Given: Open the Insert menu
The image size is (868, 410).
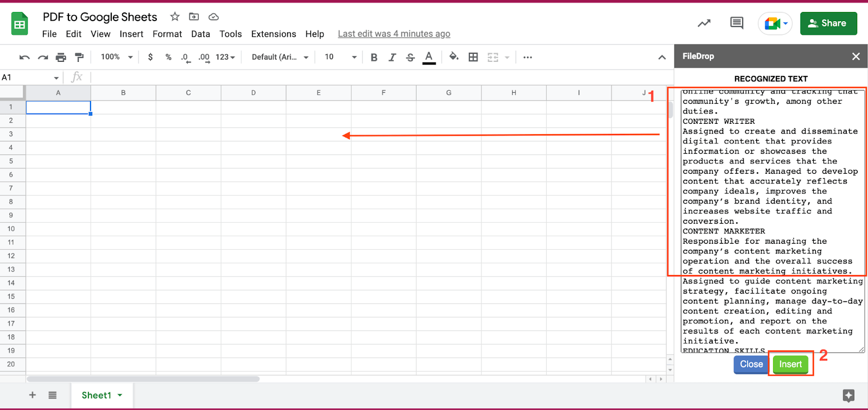Looking at the screenshot, I should tap(131, 34).
